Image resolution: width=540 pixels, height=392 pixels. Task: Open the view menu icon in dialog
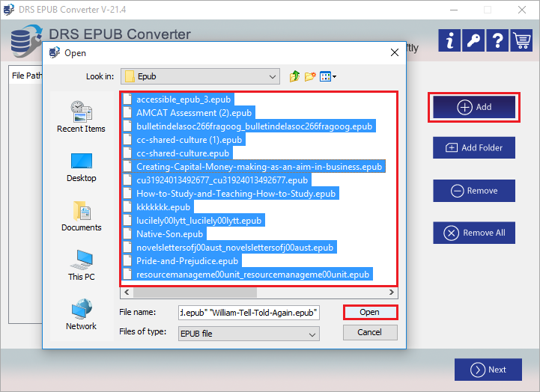[x=328, y=76]
